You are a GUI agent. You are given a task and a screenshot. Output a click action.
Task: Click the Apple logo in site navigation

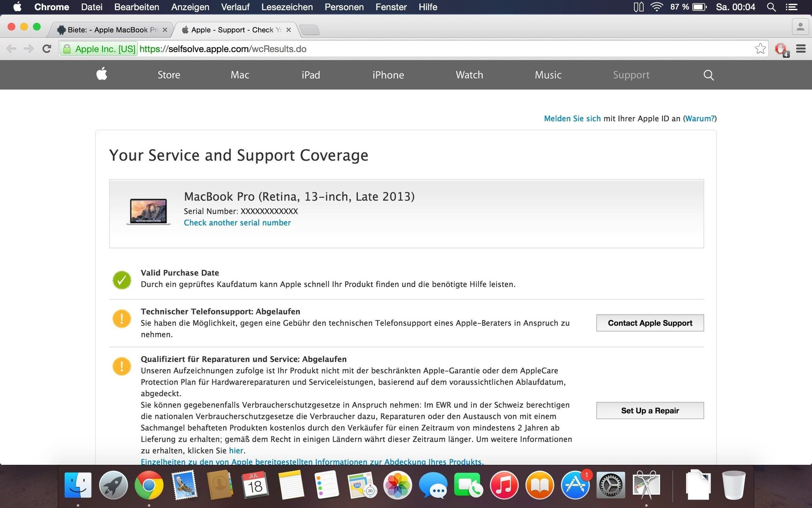pyautogui.click(x=101, y=74)
